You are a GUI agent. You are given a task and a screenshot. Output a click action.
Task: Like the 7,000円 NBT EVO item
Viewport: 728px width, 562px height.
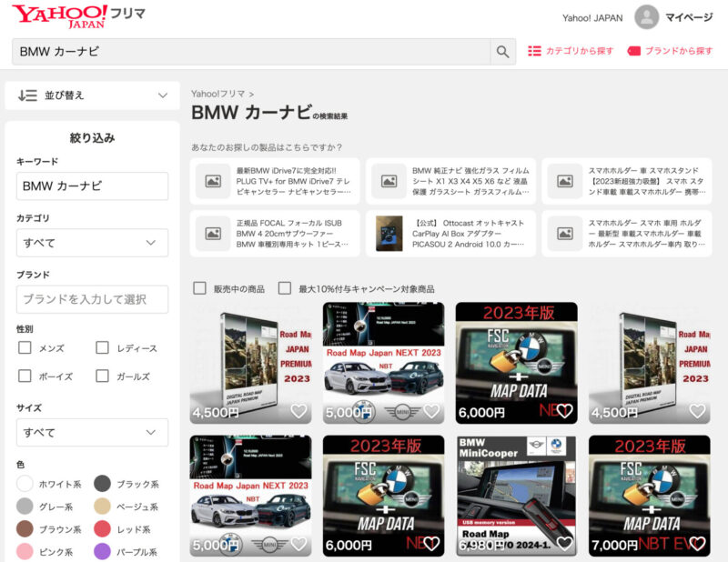pos(697,544)
